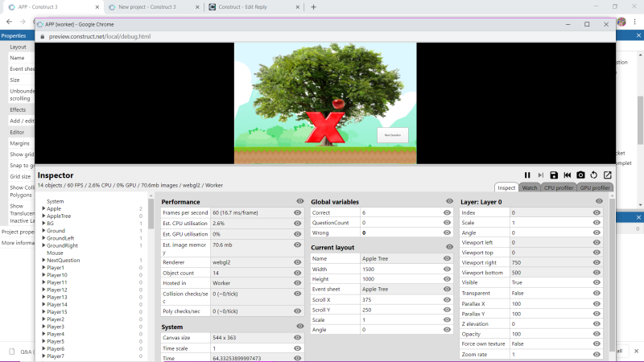Watch the Renderer value
The width and height of the screenshot is (644, 362).
click(297, 262)
